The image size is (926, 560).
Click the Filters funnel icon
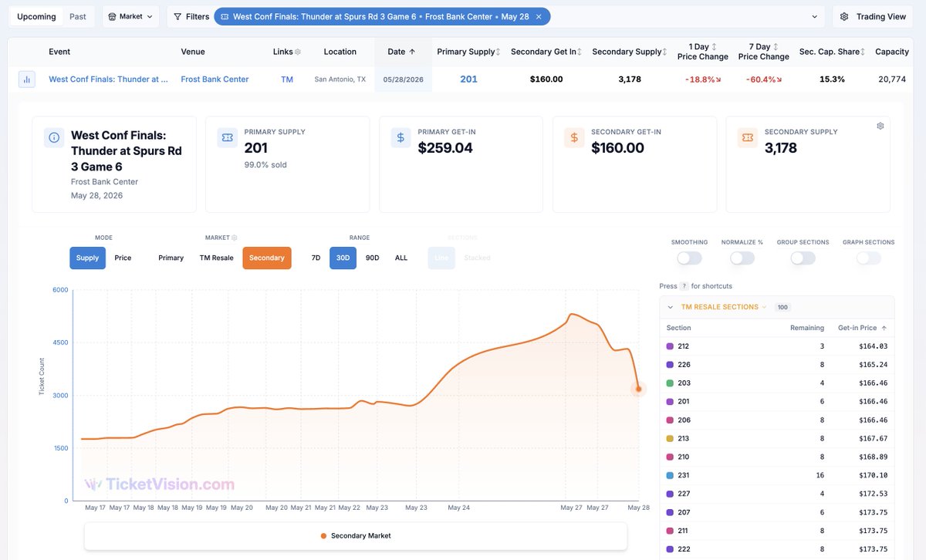(177, 16)
